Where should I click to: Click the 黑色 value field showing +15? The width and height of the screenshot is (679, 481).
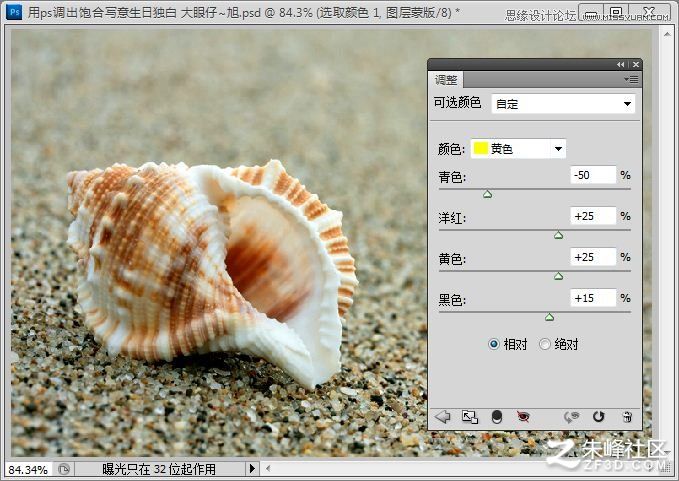tap(593, 298)
